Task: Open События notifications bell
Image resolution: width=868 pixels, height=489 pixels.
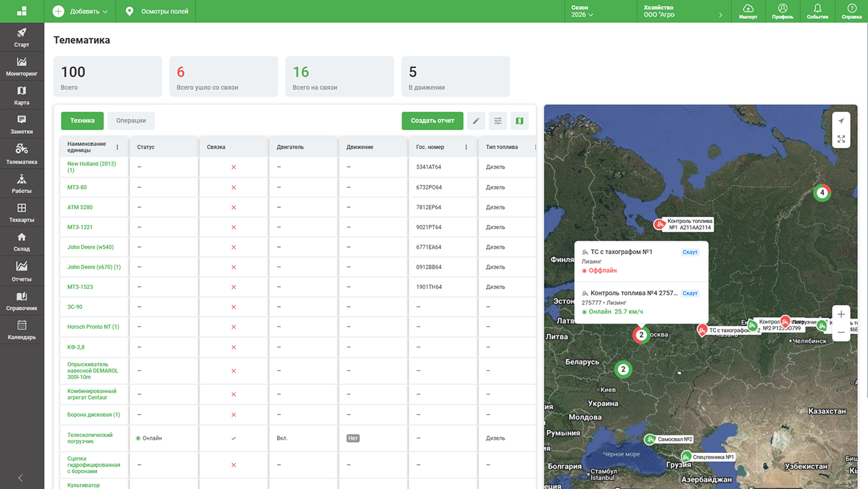Action: click(x=817, y=11)
